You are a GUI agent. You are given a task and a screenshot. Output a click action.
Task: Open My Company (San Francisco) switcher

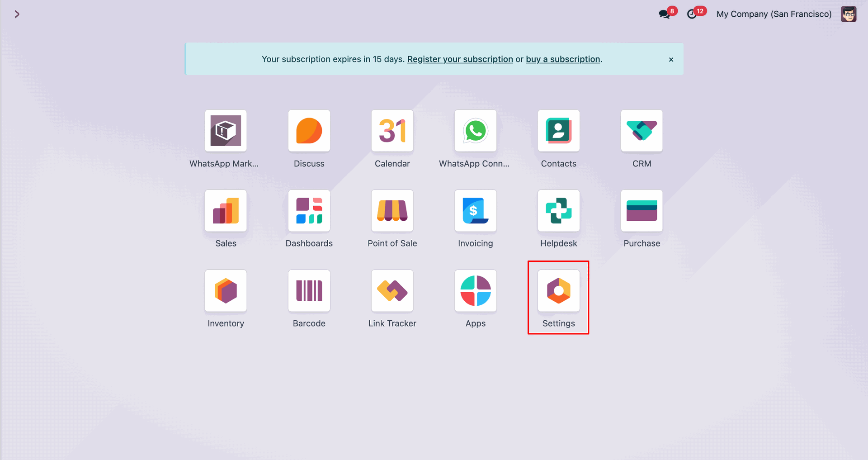774,14
